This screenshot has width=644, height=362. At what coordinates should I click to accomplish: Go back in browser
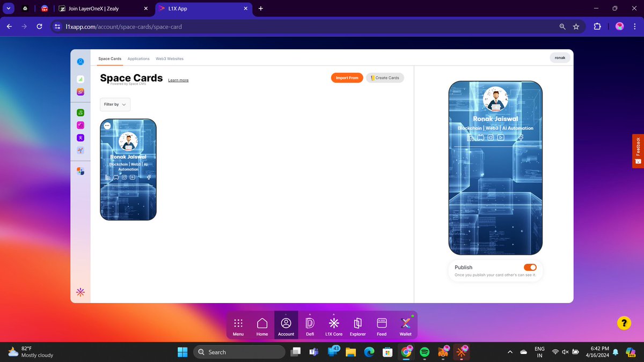9,26
